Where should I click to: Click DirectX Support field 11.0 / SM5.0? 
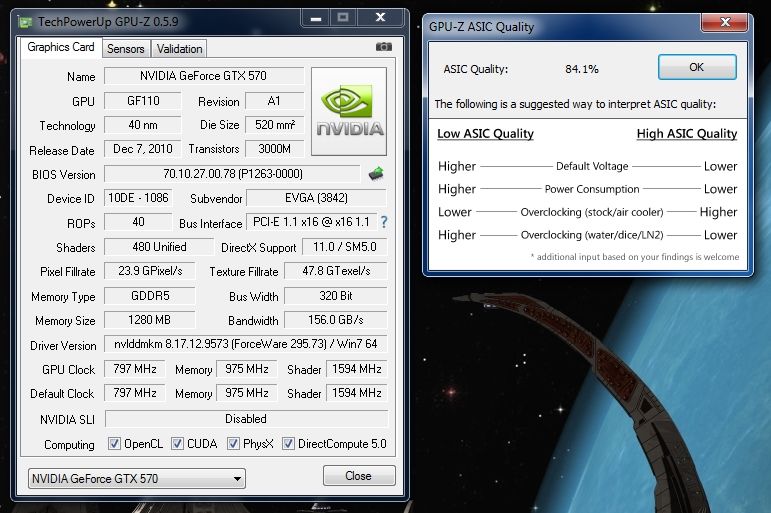click(x=345, y=247)
